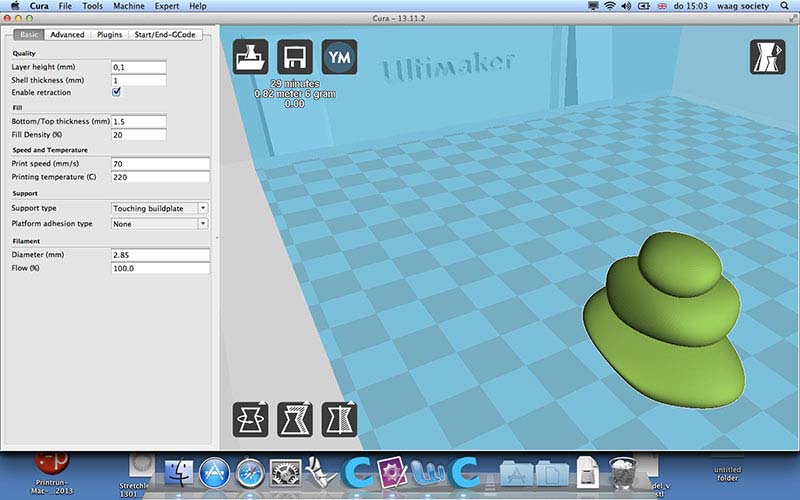Click the Shell thickness input field
Image resolution: width=800 pixels, height=500 pixels.
pos(139,81)
